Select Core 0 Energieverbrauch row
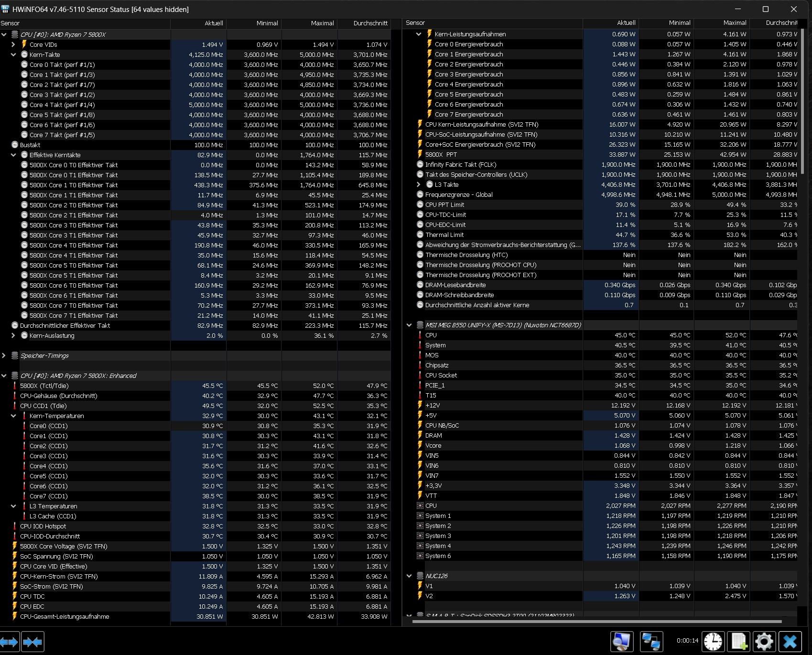The image size is (812, 655). 600,44
